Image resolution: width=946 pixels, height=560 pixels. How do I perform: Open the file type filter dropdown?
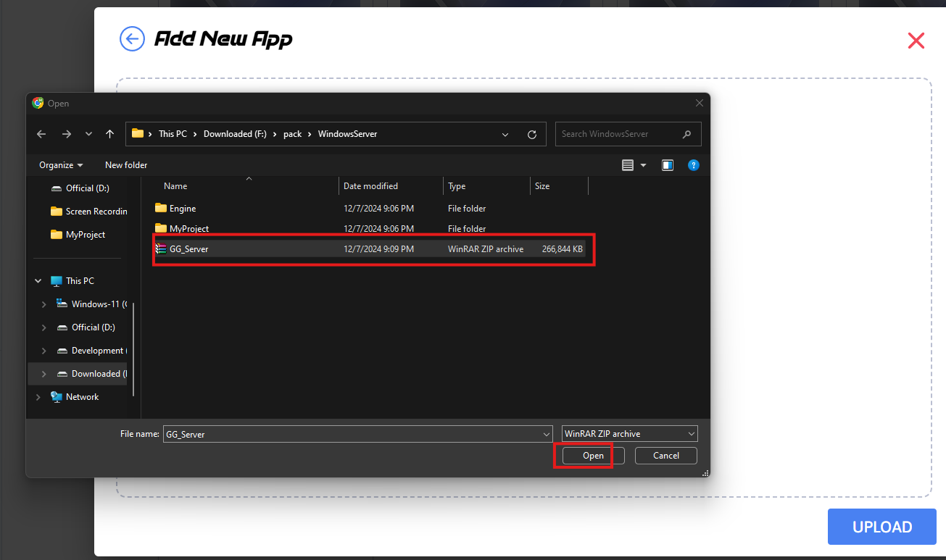tap(629, 434)
